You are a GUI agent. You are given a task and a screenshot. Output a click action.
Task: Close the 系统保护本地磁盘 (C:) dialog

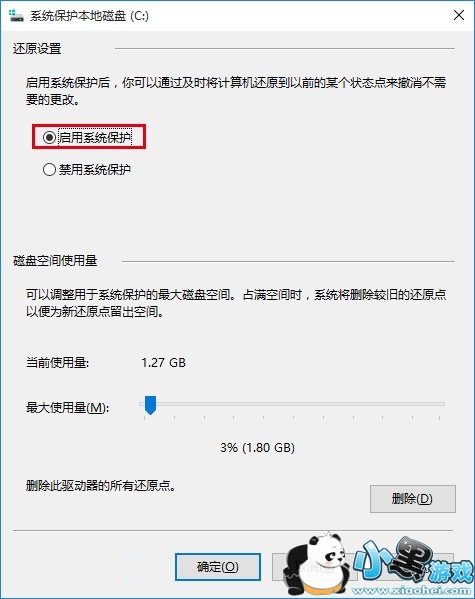pyautogui.click(x=459, y=15)
